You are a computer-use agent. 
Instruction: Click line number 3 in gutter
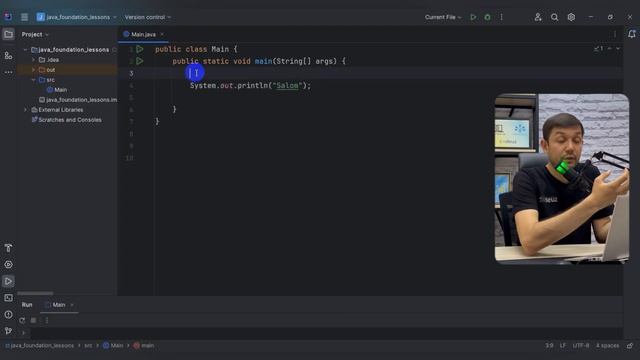pos(131,73)
